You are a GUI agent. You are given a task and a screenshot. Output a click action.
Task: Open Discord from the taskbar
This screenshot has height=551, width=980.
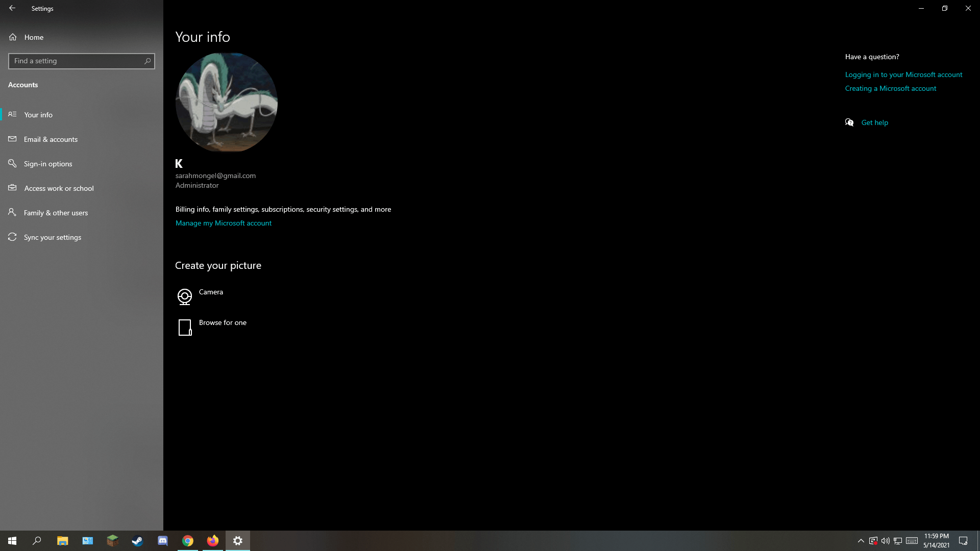pos(163,541)
